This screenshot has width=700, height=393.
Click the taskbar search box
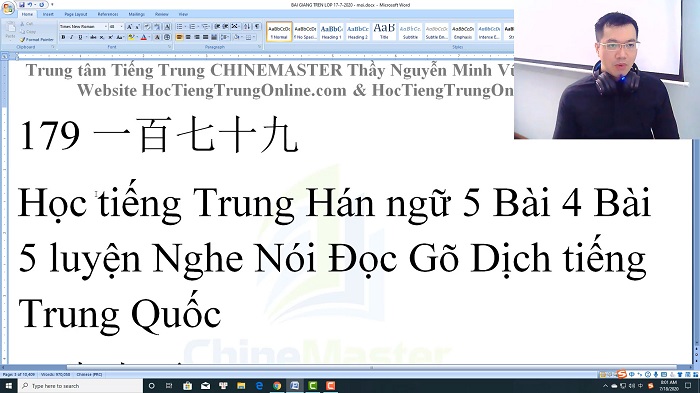tap(80, 385)
